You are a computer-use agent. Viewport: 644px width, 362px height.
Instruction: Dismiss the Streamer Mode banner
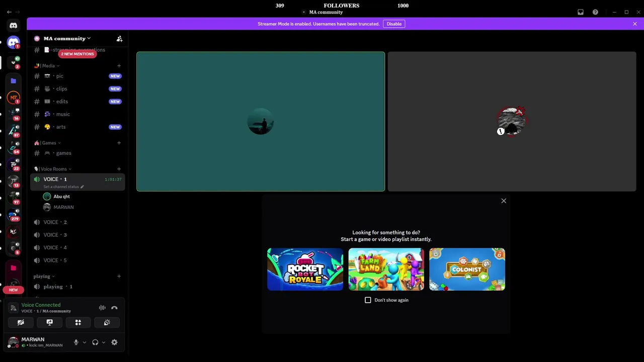(635, 24)
